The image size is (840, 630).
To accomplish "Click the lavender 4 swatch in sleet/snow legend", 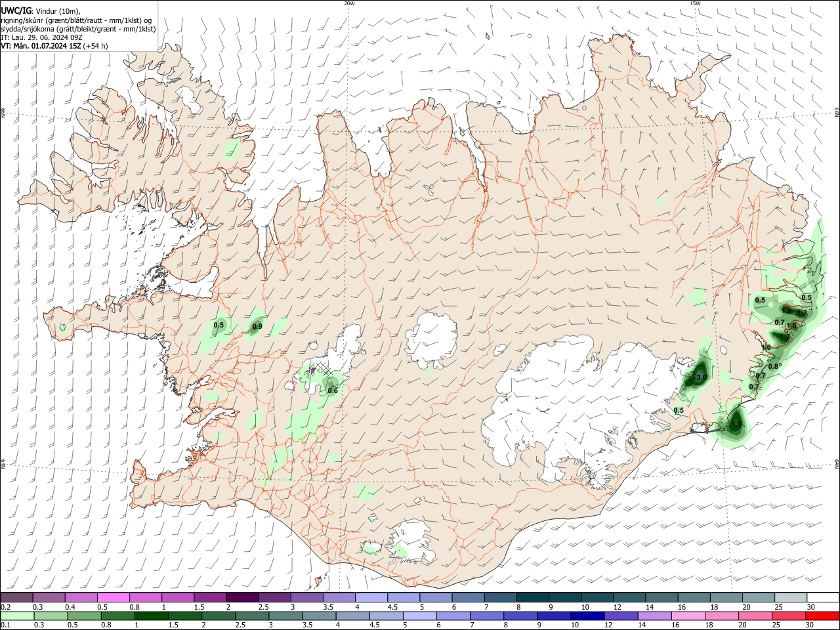I will pyautogui.click(x=371, y=597).
